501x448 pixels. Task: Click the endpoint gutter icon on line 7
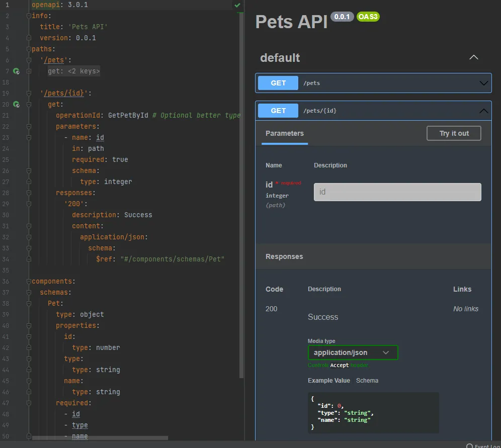pos(16,71)
